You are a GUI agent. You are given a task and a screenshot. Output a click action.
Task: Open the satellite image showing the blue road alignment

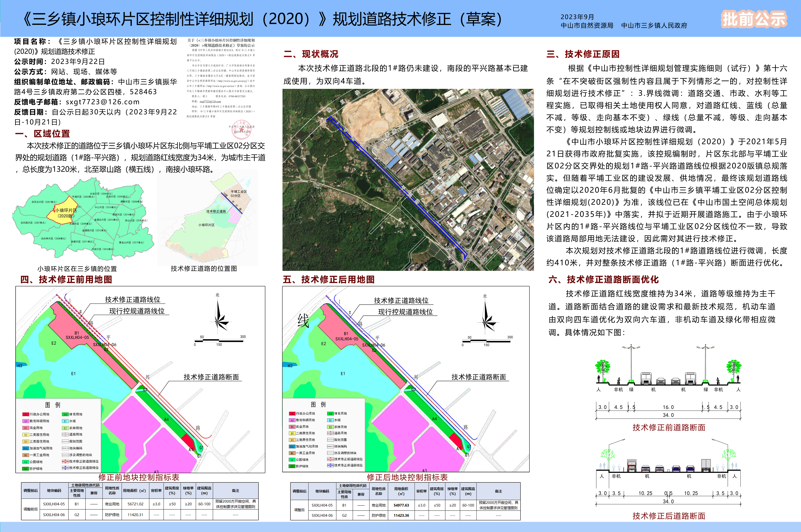pos(408,180)
